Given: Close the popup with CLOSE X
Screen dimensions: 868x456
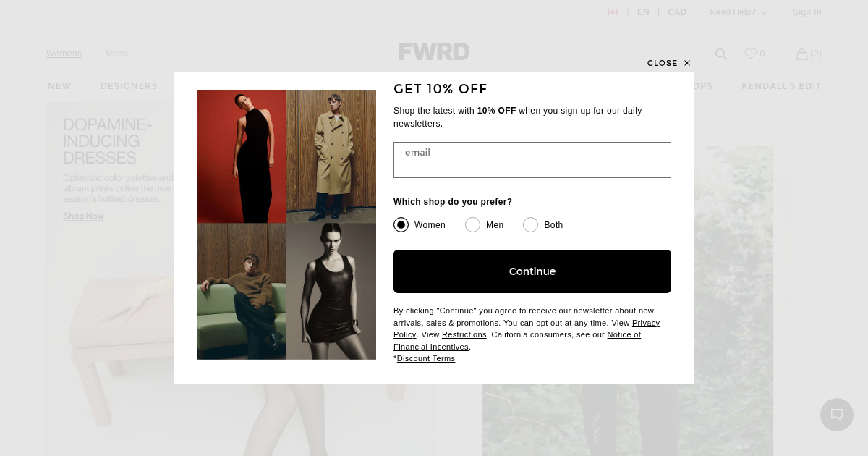Looking at the screenshot, I should coord(669,63).
